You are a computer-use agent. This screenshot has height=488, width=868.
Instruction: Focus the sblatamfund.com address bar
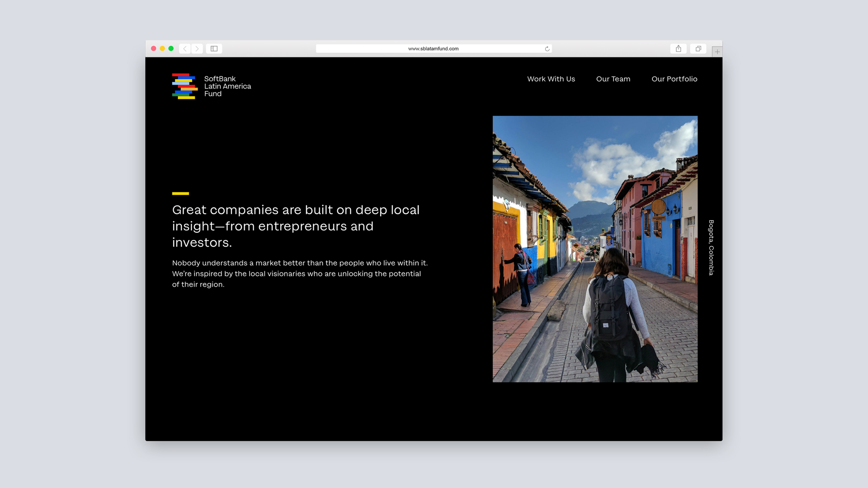tap(433, 49)
